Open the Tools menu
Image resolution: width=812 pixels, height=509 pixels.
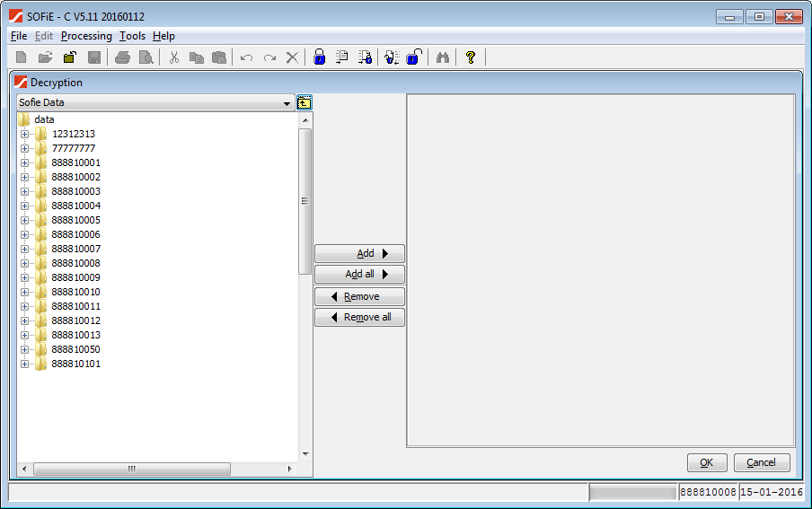[x=132, y=36]
